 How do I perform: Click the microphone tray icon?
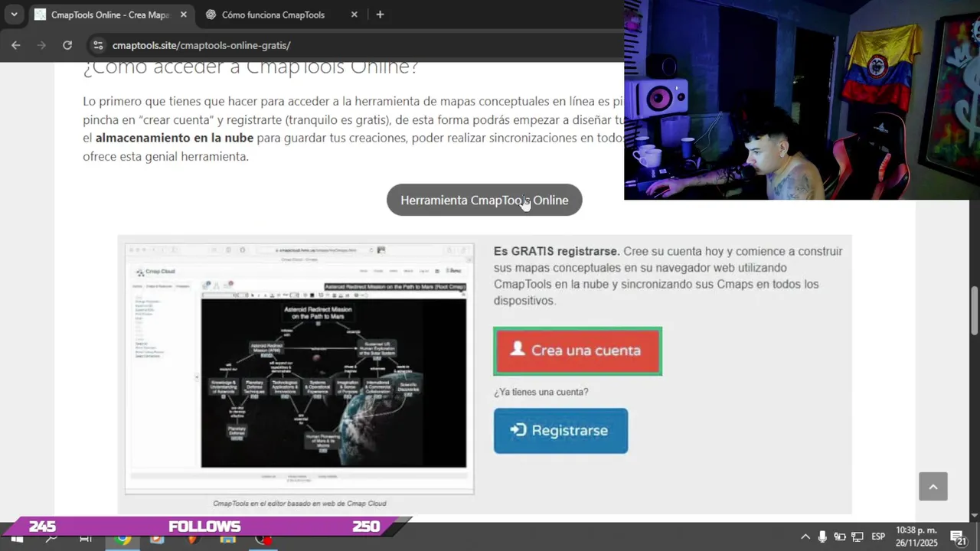click(x=822, y=536)
